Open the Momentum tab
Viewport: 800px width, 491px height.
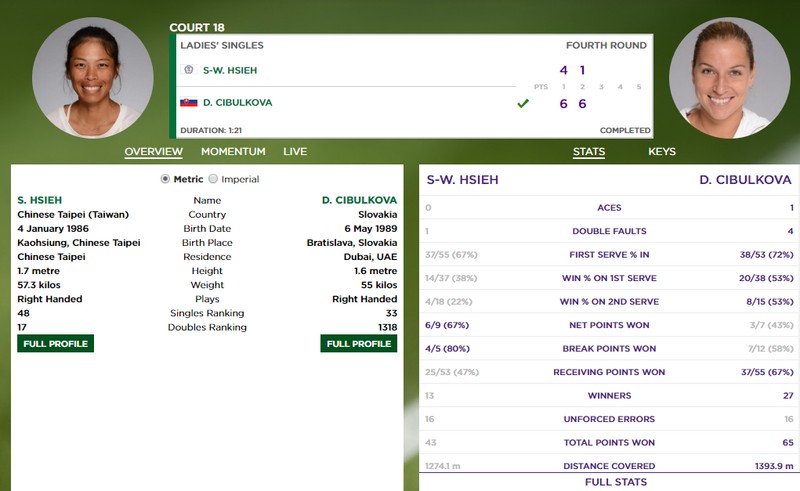click(233, 152)
